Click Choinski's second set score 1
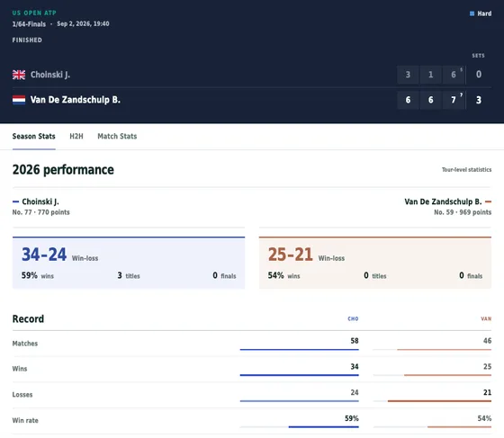This screenshot has width=504, height=438. [431, 75]
